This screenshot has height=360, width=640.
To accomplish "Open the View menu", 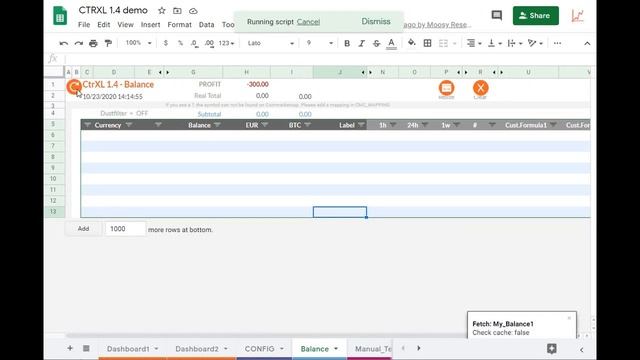I will pos(125,25).
